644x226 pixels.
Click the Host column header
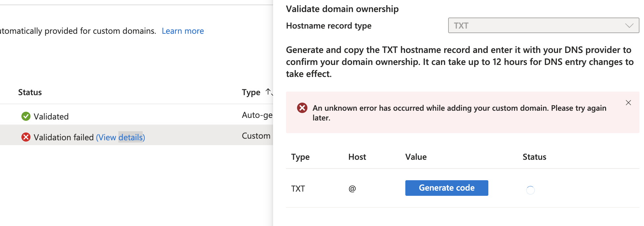[x=357, y=157]
